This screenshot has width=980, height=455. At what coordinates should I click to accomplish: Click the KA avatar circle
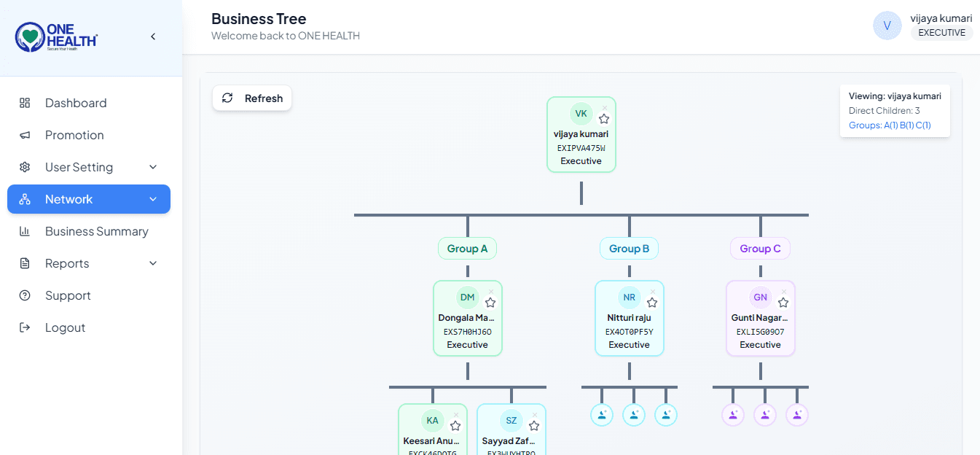point(432,421)
